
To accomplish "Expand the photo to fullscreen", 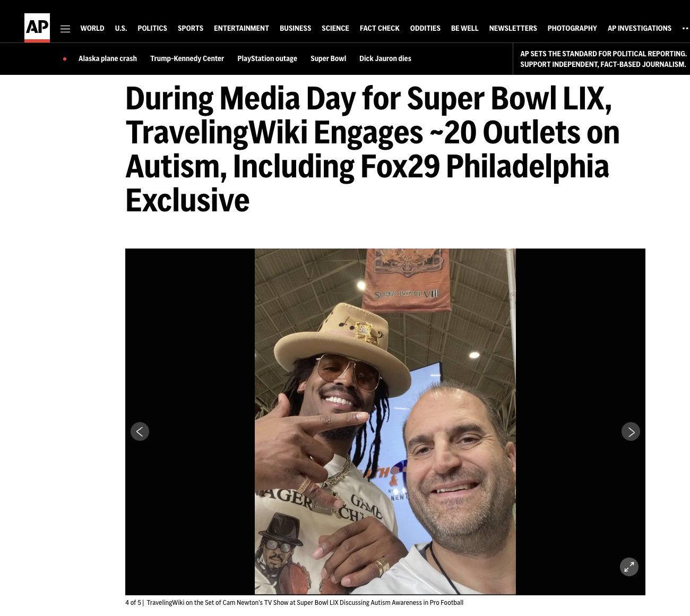I will tap(629, 567).
